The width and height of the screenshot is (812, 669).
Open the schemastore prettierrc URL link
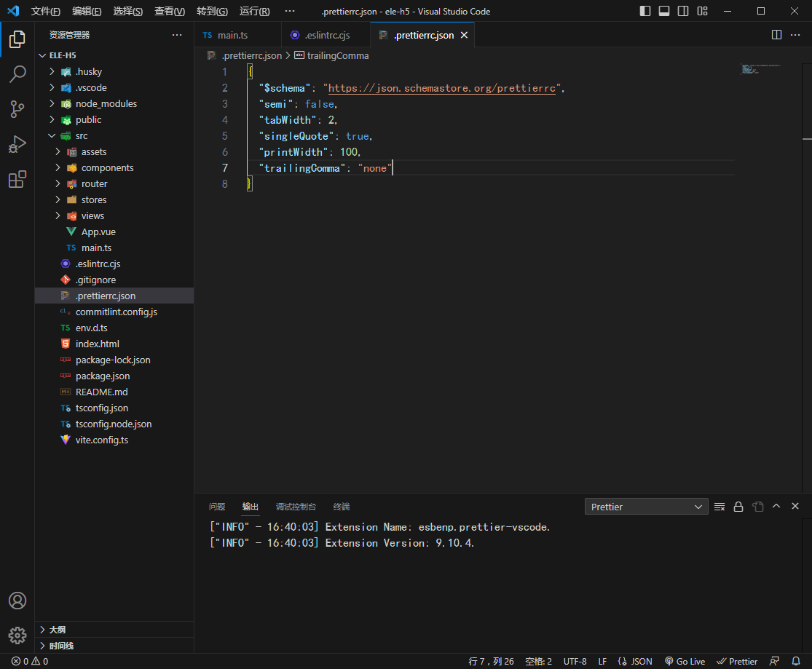point(441,88)
